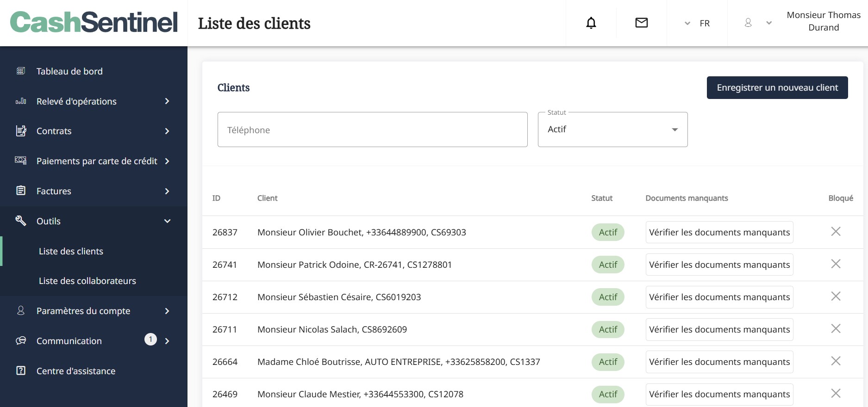
Task: Click Actif badge for Patrick Odoine
Action: [x=608, y=265]
